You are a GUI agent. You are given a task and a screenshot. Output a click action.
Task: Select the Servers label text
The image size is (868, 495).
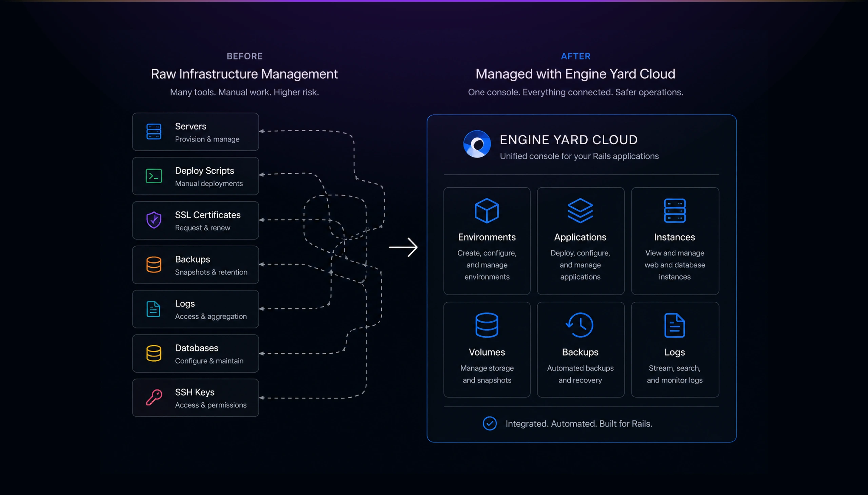(x=190, y=126)
